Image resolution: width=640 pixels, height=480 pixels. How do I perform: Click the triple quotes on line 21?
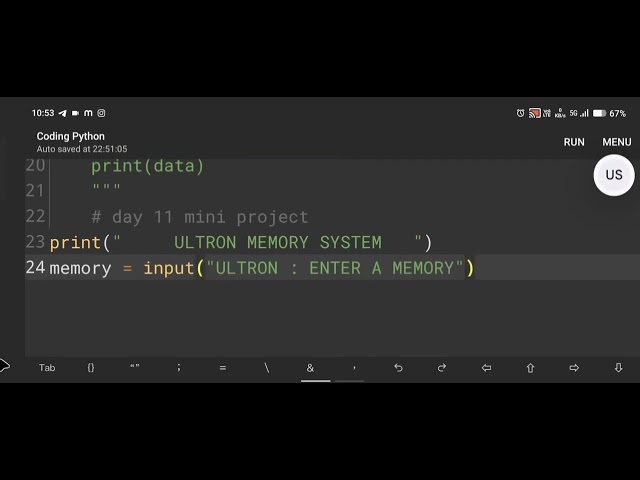[x=107, y=187]
